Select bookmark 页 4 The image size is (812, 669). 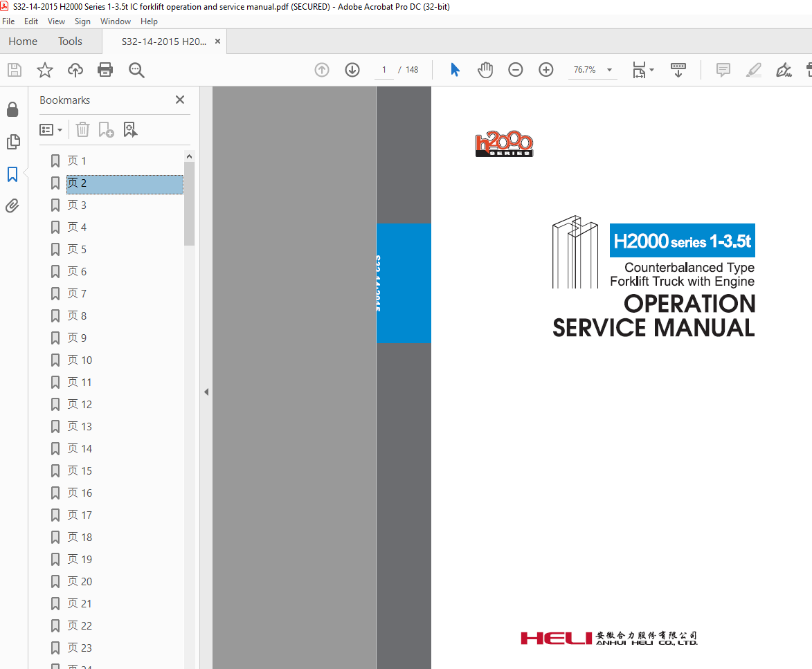point(77,227)
